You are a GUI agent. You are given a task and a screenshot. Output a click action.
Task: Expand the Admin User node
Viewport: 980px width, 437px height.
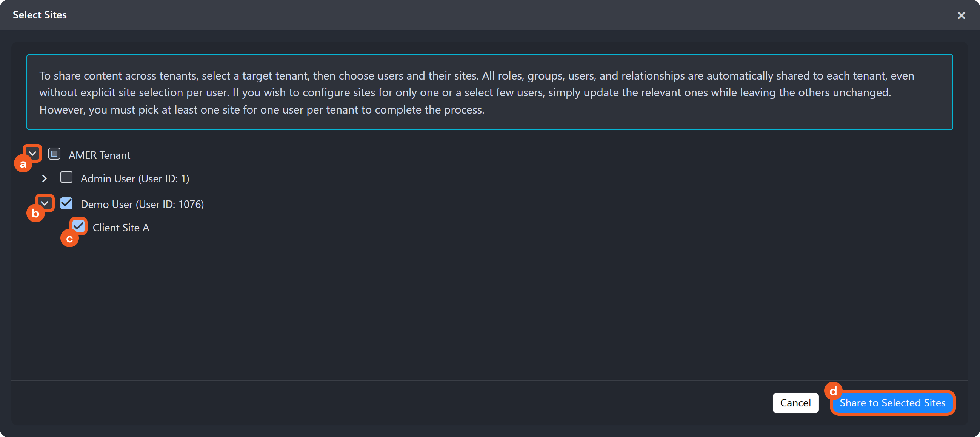tap(45, 178)
